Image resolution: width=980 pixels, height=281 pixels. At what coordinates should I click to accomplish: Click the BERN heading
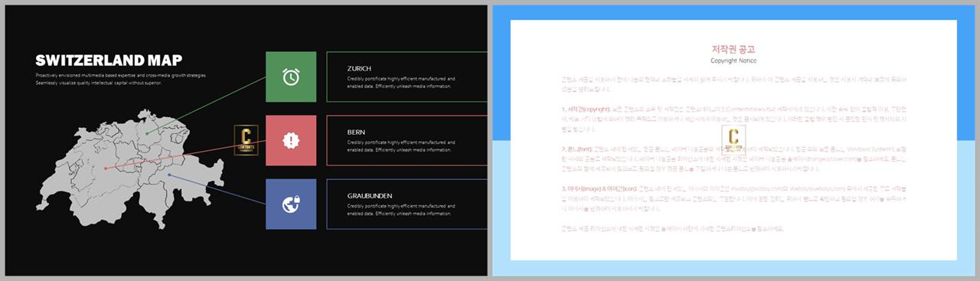click(x=356, y=132)
